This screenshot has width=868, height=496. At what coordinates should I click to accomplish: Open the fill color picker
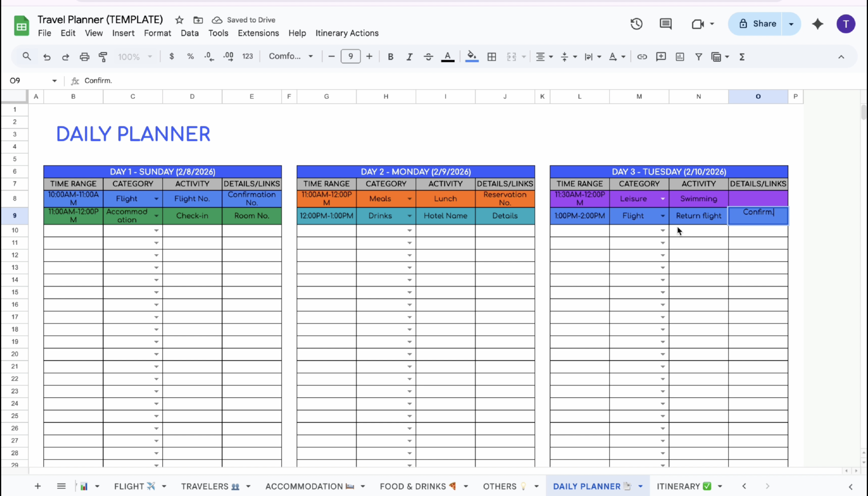(472, 57)
